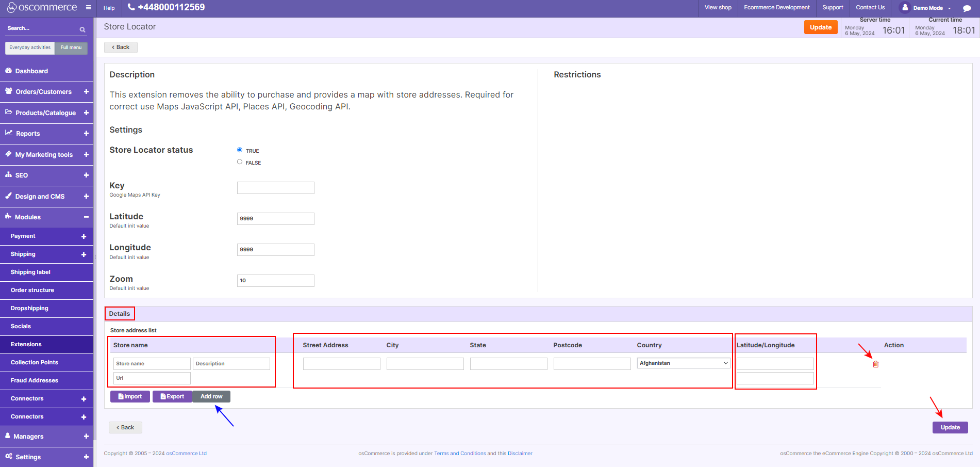Click View shop in top bar

pyautogui.click(x=718, y=7)
